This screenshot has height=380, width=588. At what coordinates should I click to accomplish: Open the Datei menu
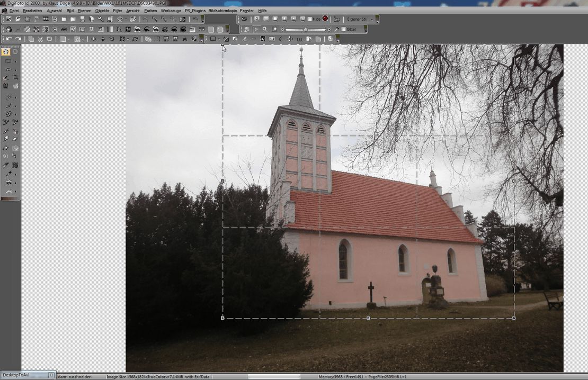point(14,11)
